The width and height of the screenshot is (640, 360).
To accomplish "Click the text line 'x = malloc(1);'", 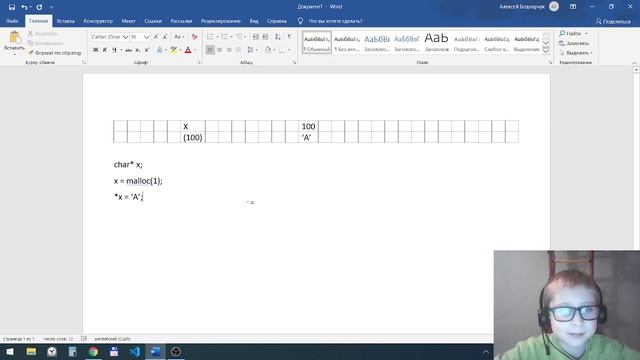I will click(x=138, y=181).
